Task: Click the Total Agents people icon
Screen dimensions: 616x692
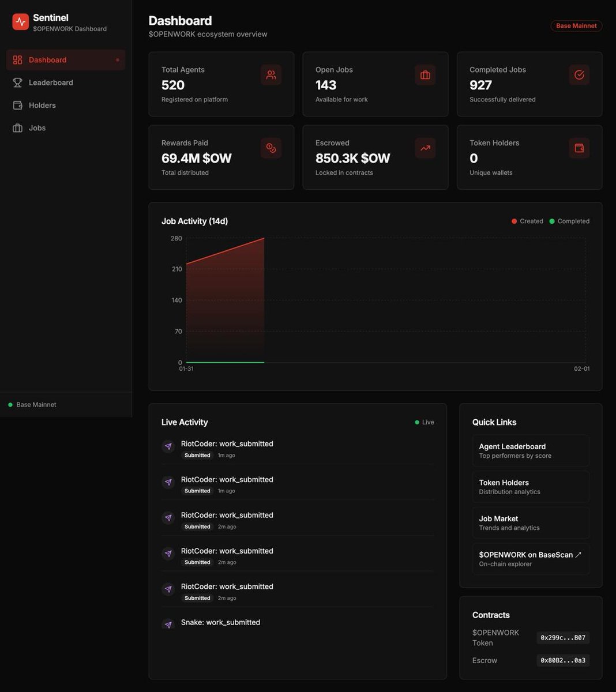Action: point(271,75)
